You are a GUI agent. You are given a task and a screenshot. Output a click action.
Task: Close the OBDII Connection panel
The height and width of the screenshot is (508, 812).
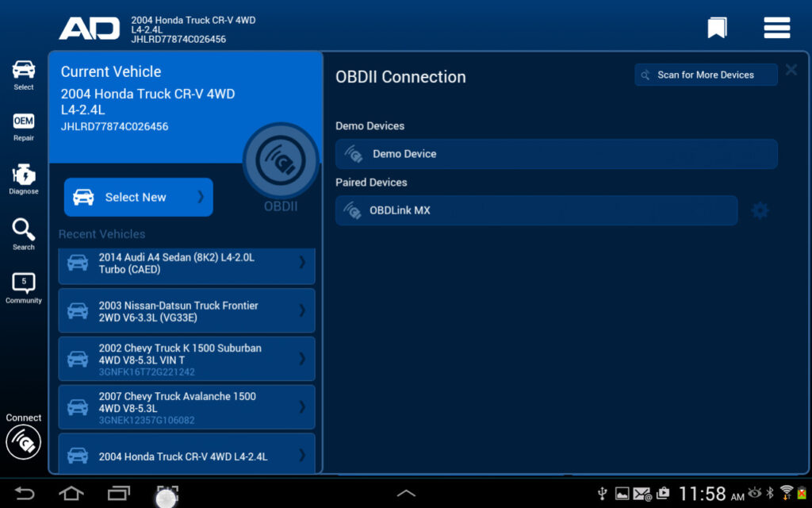tap(791, 69)
